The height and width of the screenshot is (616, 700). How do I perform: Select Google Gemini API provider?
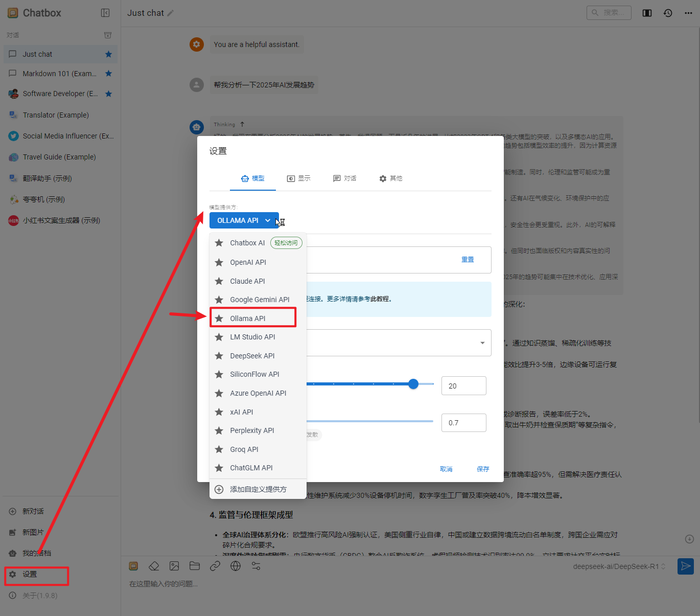(258, 300)
